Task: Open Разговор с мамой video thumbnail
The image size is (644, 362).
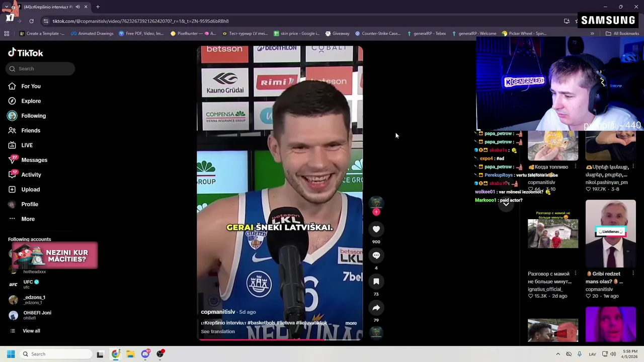Action: pyautogui.click(x=553, y=233)
